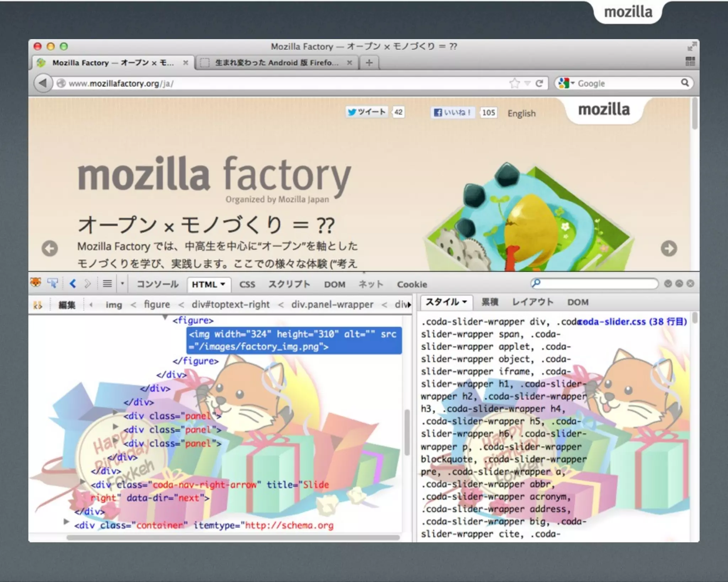Open a new browser tab
Viewport: 728px width, 582px height.
pyautogui.click(x=369, y=63)
